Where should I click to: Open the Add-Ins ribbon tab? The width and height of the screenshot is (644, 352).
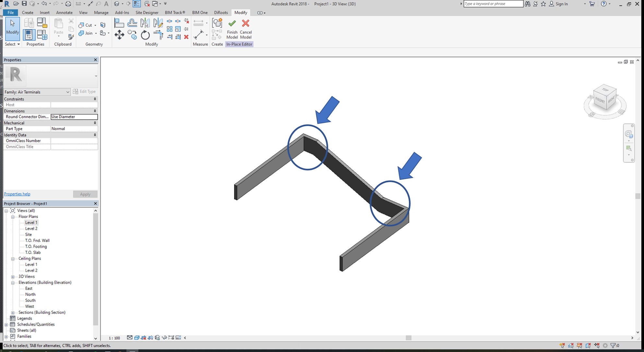[x=122, y=12]
